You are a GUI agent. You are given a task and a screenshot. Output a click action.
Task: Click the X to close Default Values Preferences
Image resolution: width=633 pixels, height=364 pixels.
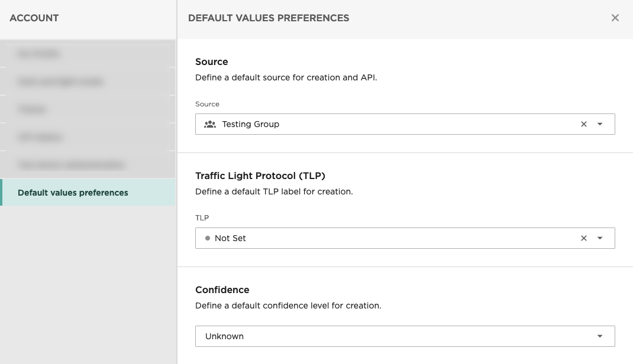[x=615, y=18]
